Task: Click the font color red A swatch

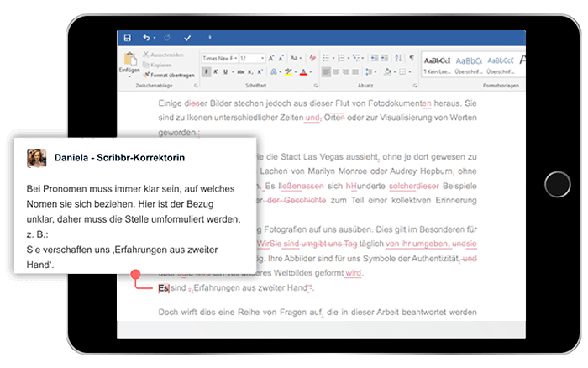Action: click(x=302, y=72)
